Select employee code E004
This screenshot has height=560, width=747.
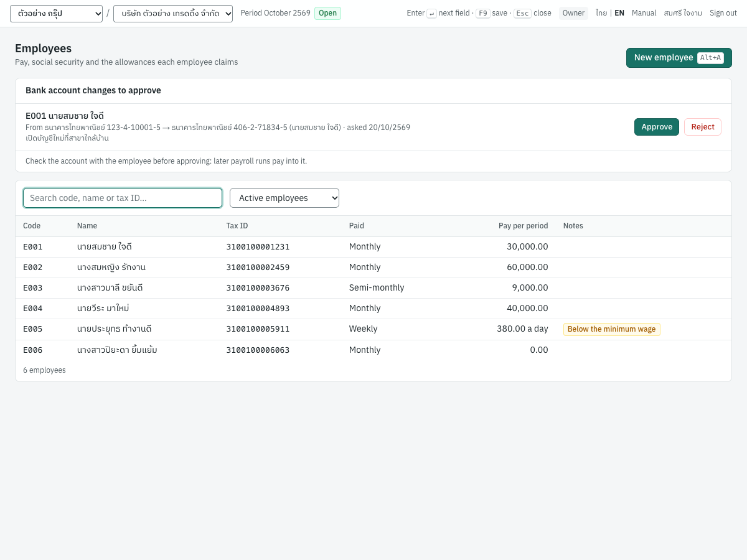coord(33,309)
